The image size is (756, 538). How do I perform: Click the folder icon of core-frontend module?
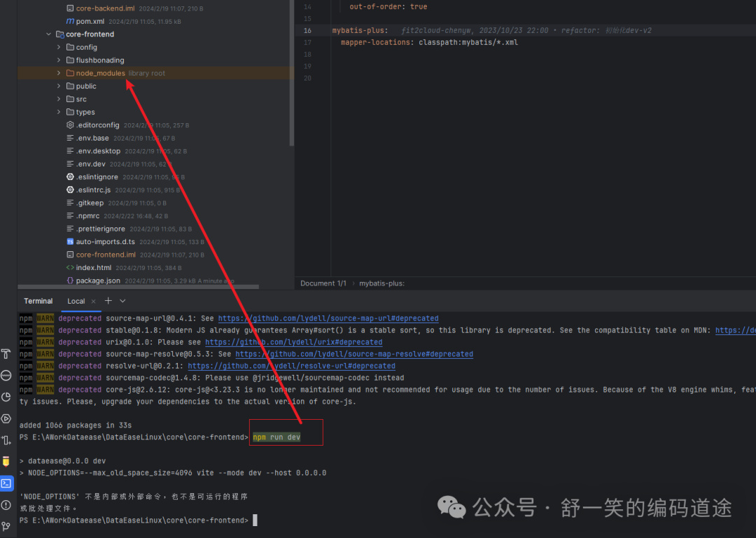(x=59, y=34)
